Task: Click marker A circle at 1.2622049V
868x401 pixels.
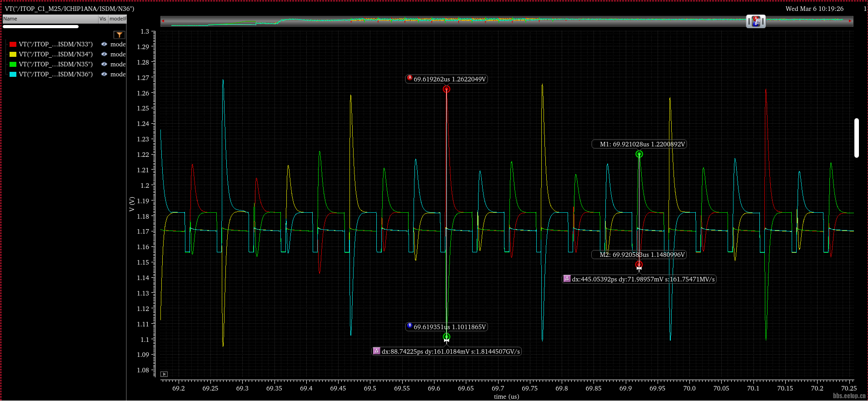Action: click(x=446, y=89)
